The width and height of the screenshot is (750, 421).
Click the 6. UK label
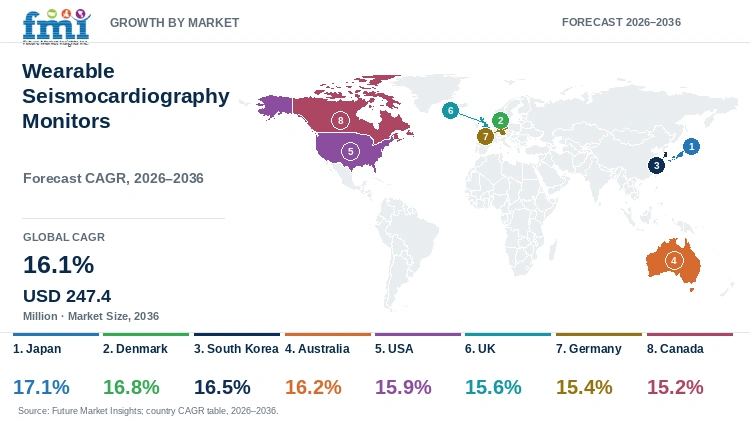coord(480,349)
